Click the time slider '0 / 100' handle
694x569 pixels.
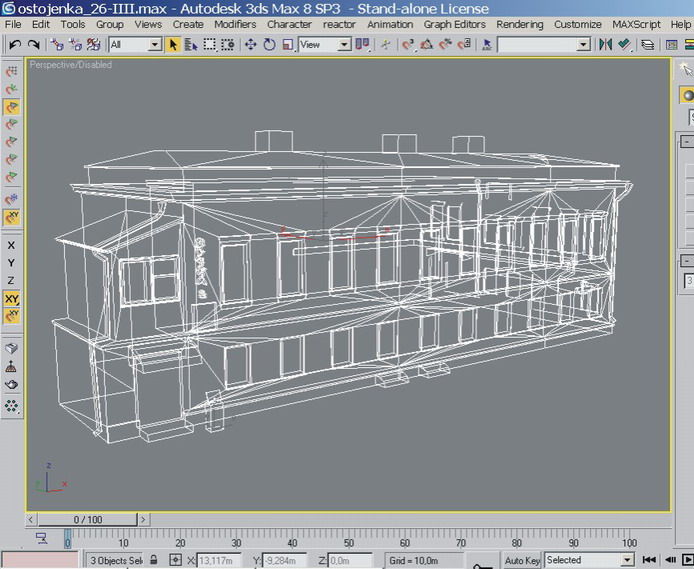pos(88,519)
